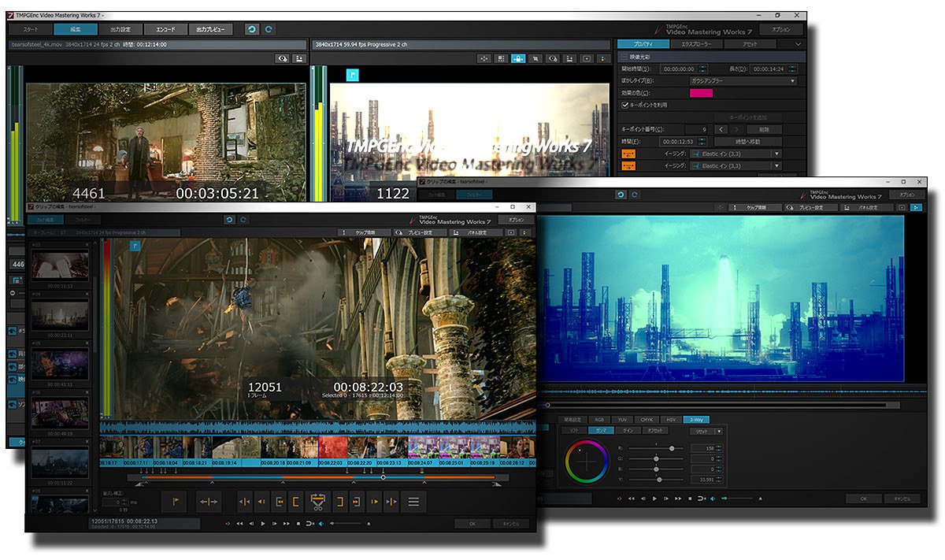Click fast-forward button in cut editor transport
The width and height of the screenshot is (945, 560).
pos(286,523)
